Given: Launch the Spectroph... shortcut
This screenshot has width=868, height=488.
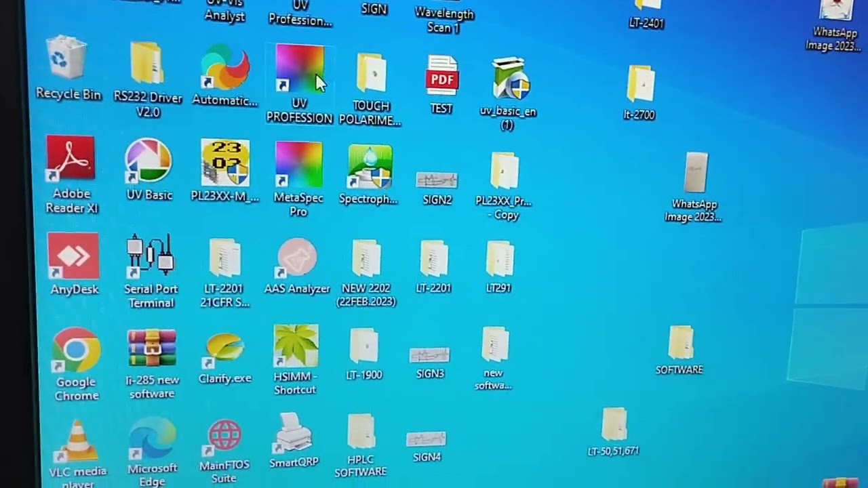Looking at the screenshot, I should (x=370, y=167).
